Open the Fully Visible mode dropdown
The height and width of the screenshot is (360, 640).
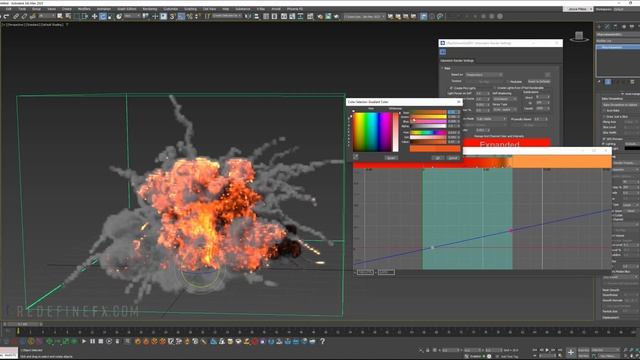point(491,119)
